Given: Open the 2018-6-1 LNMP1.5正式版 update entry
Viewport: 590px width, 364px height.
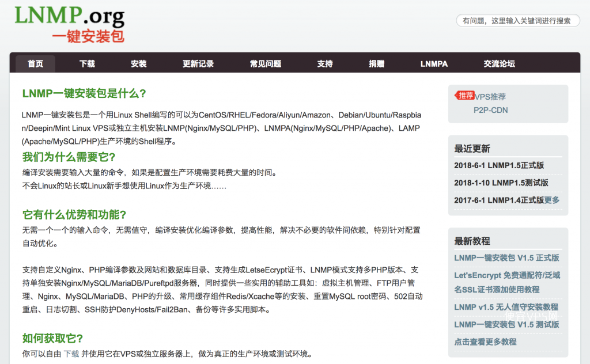Looking at the screenshot, I should (499, 165).
